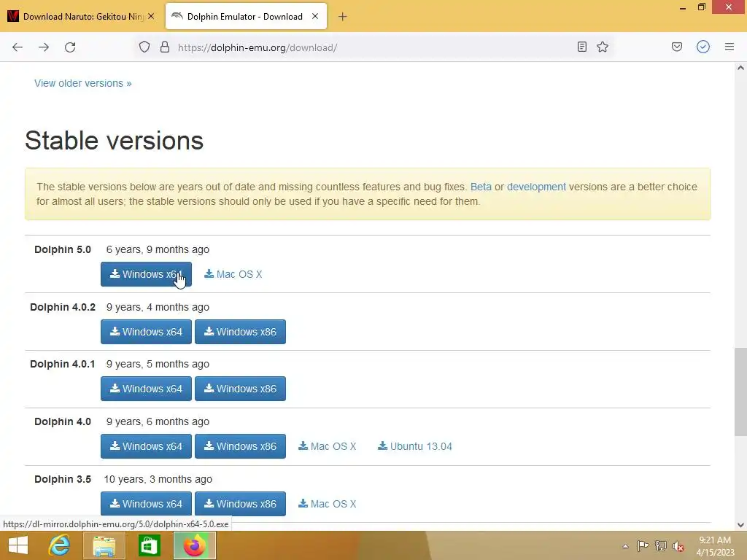This screenshot has height=560, width=747.
Task: Open the taskbar clock showing 9:21 AM
Action: tap(715, 545)
